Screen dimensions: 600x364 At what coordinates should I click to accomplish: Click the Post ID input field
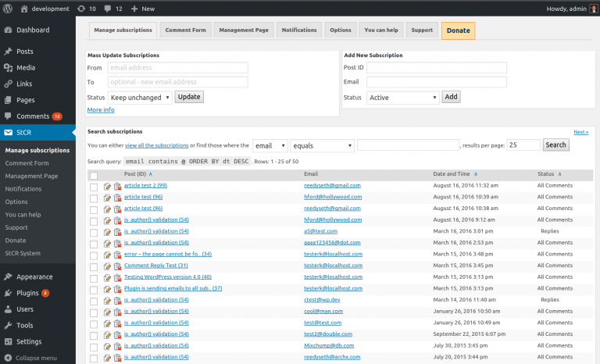click(x=436, y=67)
